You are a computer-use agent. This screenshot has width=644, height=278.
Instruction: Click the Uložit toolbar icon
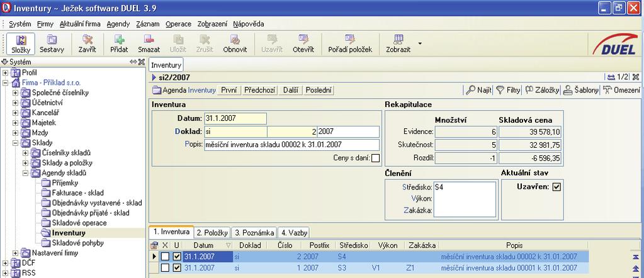pyautogui.click(x=178, y=44)
